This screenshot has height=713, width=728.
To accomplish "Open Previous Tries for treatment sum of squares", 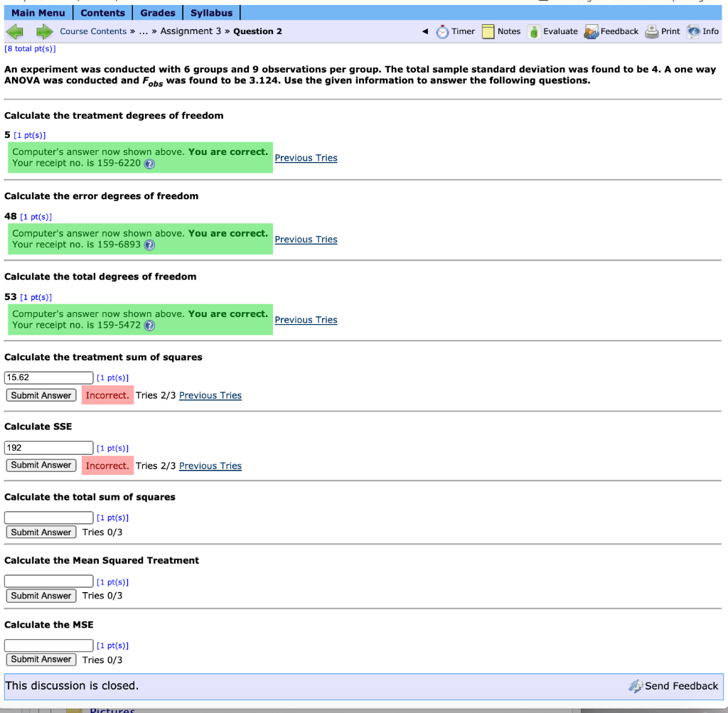I will point(210,395).
